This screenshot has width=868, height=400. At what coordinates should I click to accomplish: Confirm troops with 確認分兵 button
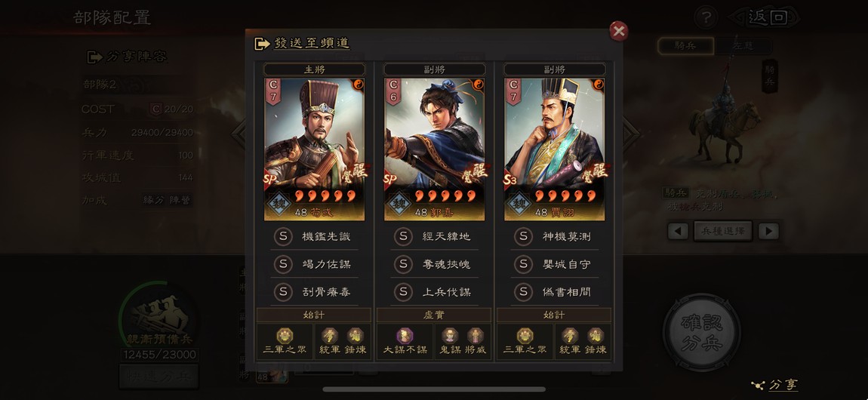click(x=701, y=331)
